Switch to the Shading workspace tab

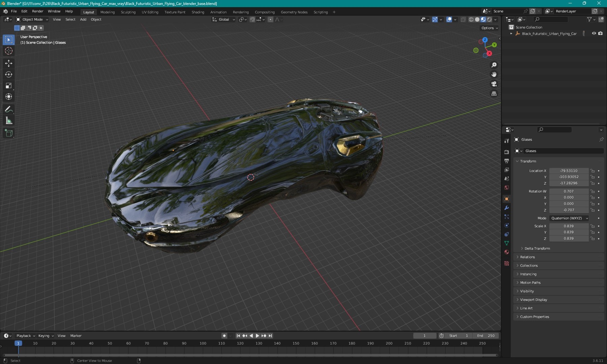198,12
